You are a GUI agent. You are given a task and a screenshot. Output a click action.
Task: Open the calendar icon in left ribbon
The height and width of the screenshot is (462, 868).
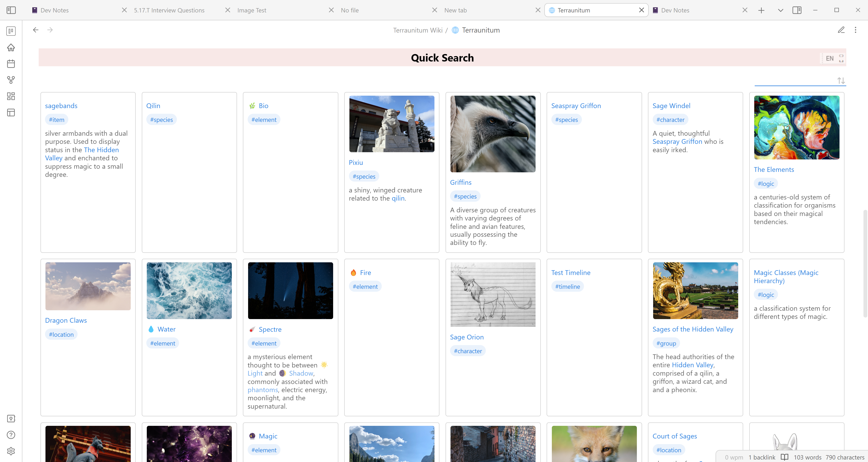(x=11, y=64)
